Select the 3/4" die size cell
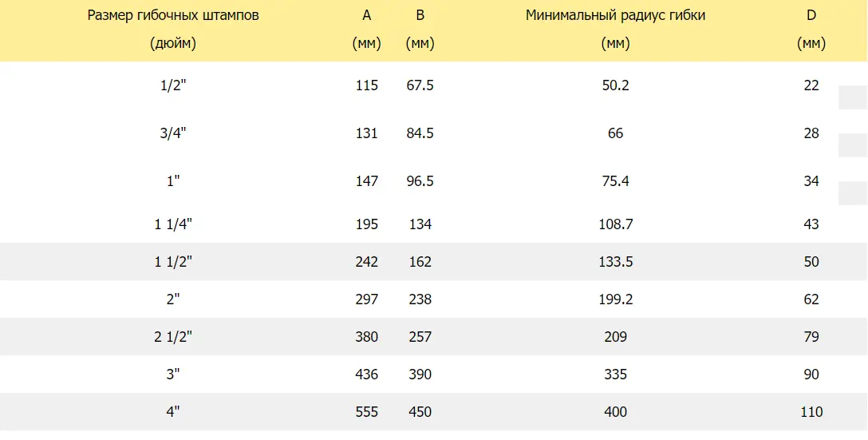The height and width of the screenshot is (440, 868). [173, 133]
